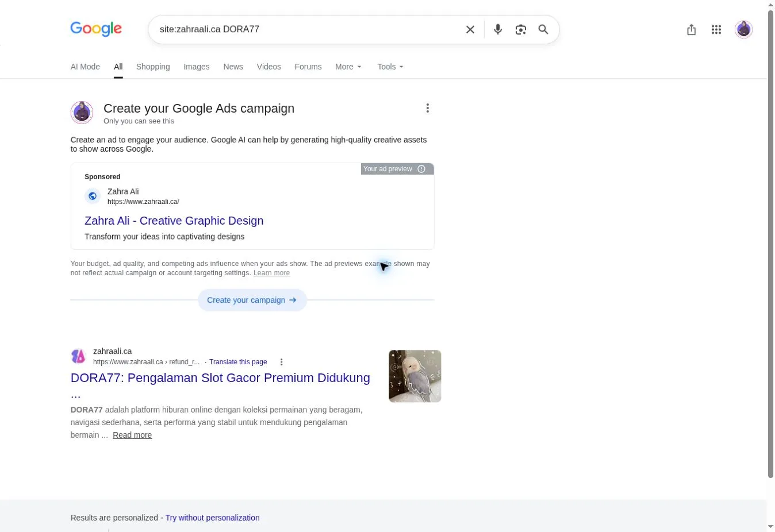775x532 pixels.
Task: Switch to Images results
Action: (x=197, y=67)
